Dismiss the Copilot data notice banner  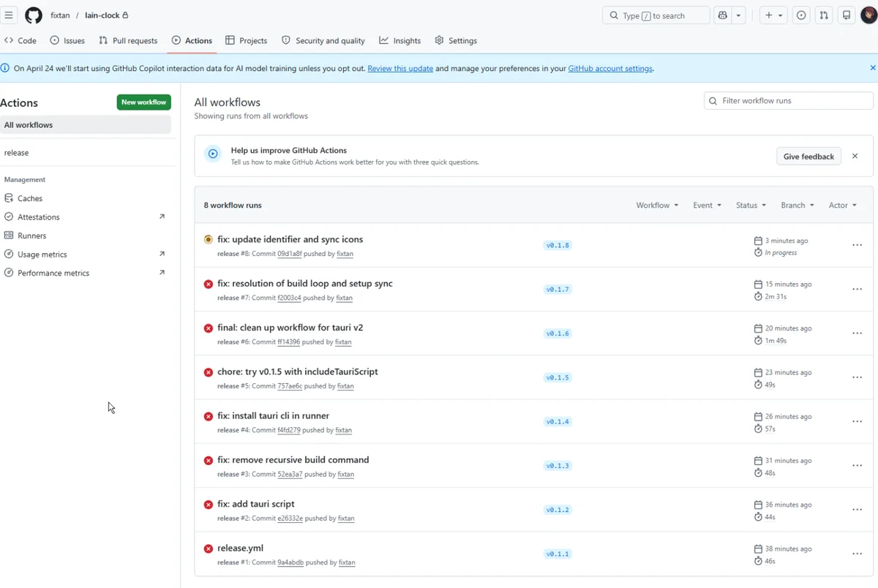click(x=872, y=68)
